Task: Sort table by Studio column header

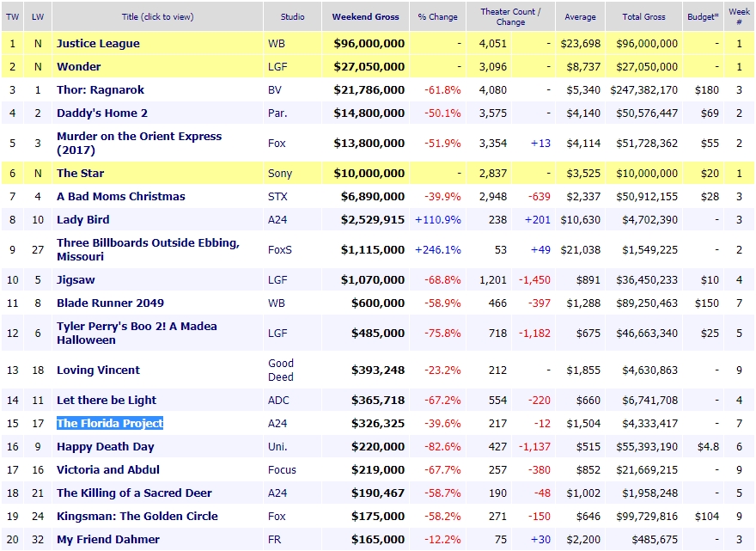Action: pos(293,17)
